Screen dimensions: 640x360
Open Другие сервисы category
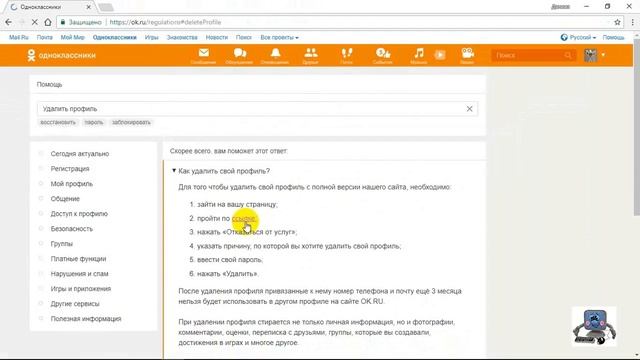pyautogui.click(x=75, y=304)
